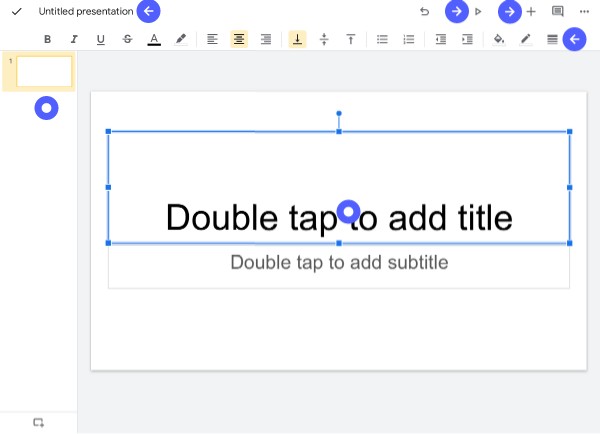Image resolution: width=600 pixels, height=434 pixels.
Task: Align text to the left
Action: click(212, 39)
